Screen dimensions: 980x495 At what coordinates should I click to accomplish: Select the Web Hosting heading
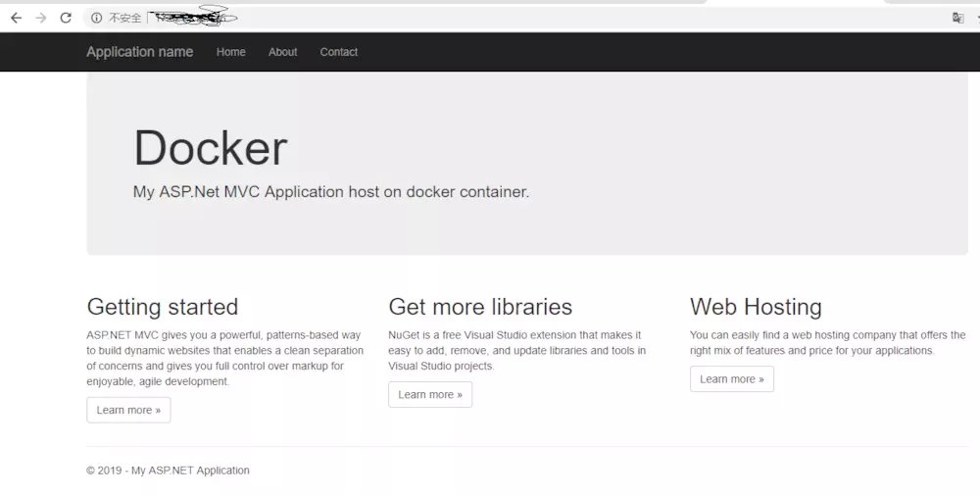click(x=756, y=307)
